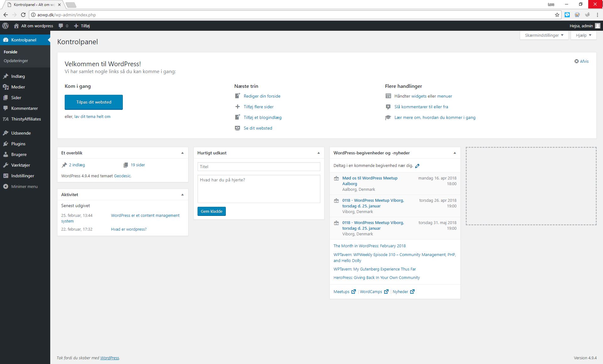
Task: Click the WordPress logo in admin bar
Action: click(5, 26)
